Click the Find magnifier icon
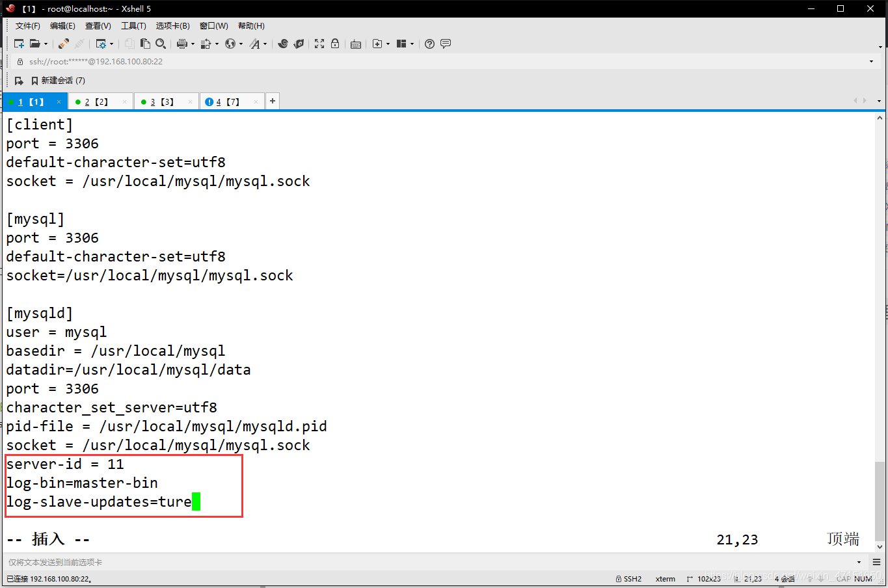Viewport: 888px width, 588px height. pyautogui.click(x=161, y=44)
